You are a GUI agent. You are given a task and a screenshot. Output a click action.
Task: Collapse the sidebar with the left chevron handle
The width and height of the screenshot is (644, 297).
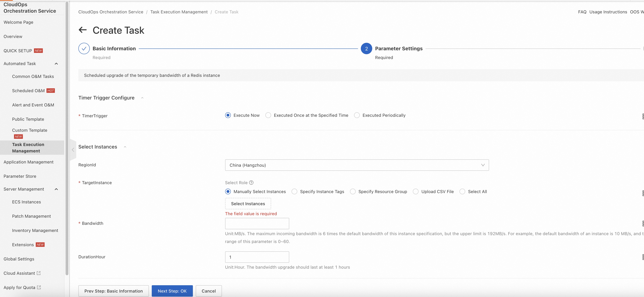[x=73, y=150]
